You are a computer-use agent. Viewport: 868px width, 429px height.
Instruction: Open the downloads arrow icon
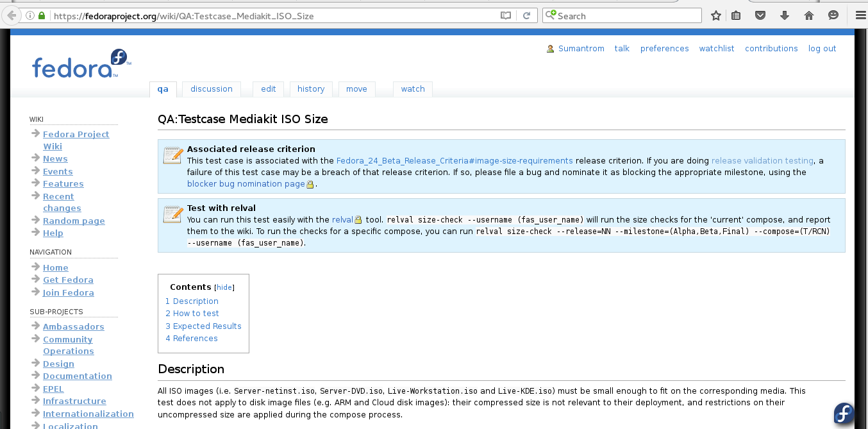(x=784, y=15)
